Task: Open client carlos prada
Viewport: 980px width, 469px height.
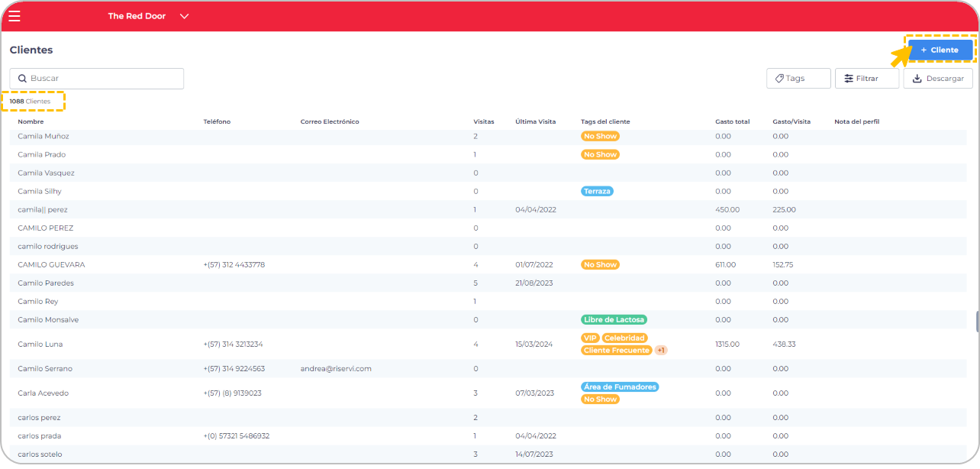Action: [40, 435]
